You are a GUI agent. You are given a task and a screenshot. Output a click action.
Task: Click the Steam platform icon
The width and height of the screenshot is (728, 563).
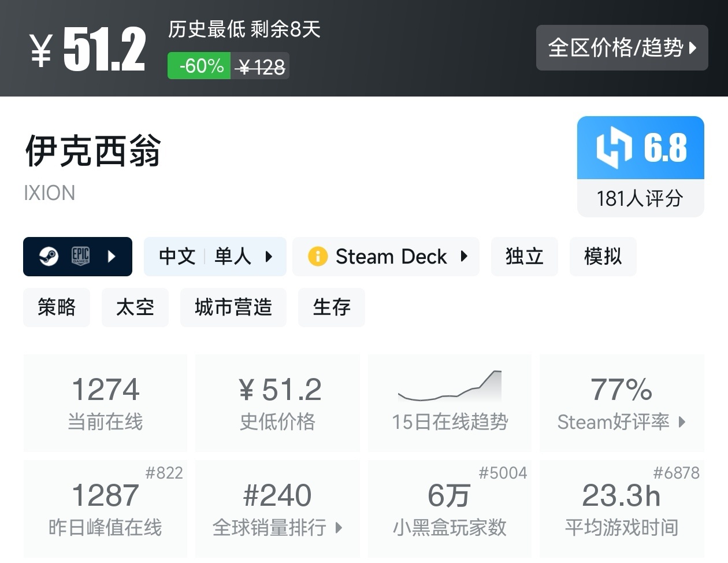point(49,256)
